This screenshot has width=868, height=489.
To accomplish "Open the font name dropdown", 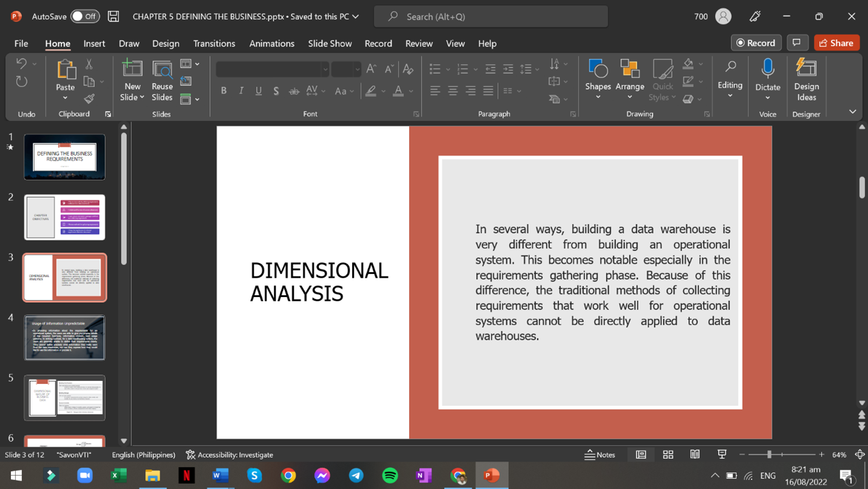I will (x=325, y=69).
